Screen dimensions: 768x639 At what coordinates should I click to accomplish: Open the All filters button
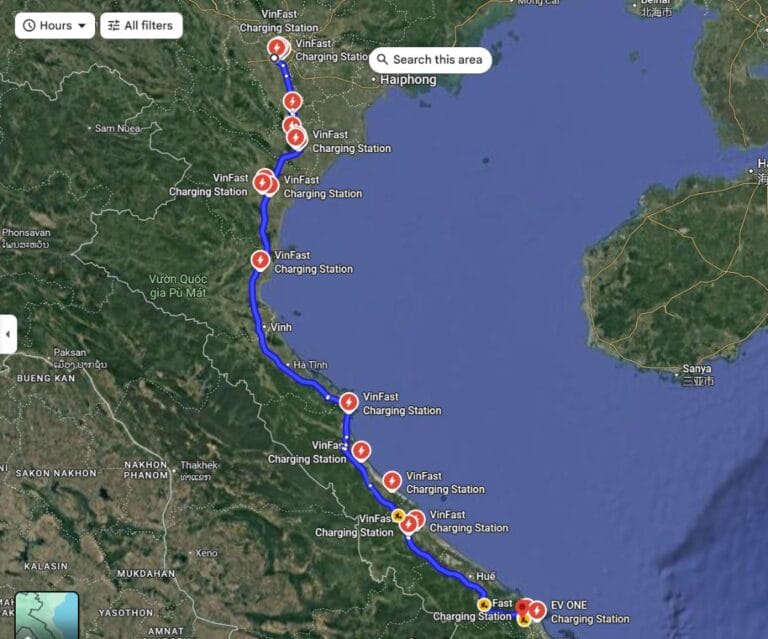142,25
